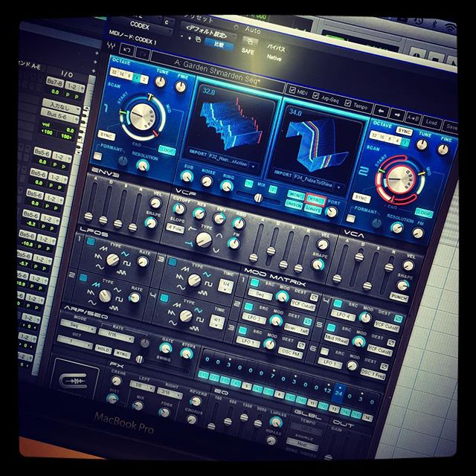This screenshot has width=476, height=476.
Task: Choose the sine wave icon on LFO 1
Action: pyautogui.click(x=99, y=267)
